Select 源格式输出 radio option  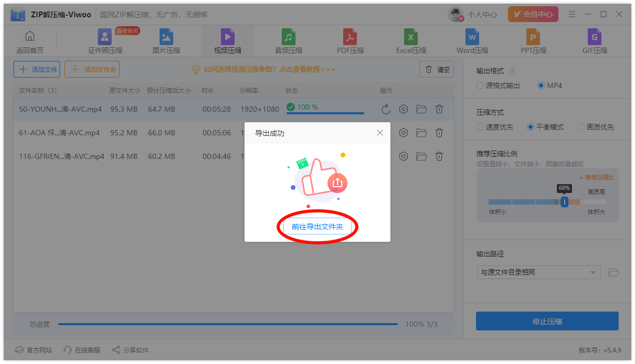point(498,85)
